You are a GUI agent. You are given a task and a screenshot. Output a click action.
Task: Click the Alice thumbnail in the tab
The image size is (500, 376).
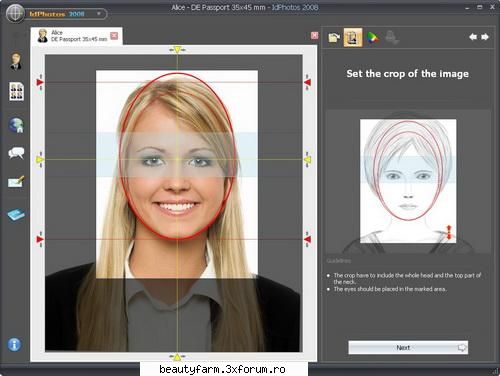click(42, 36)
